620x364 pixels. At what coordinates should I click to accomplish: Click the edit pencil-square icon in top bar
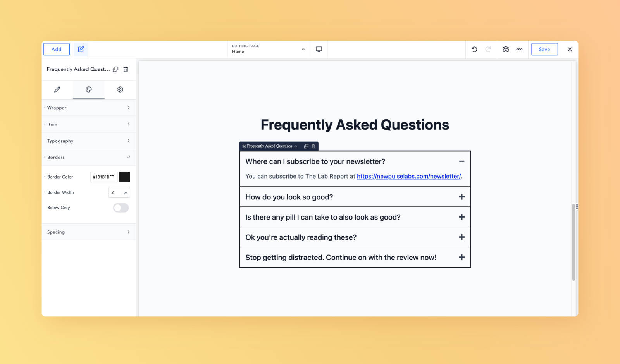[81, 49]
